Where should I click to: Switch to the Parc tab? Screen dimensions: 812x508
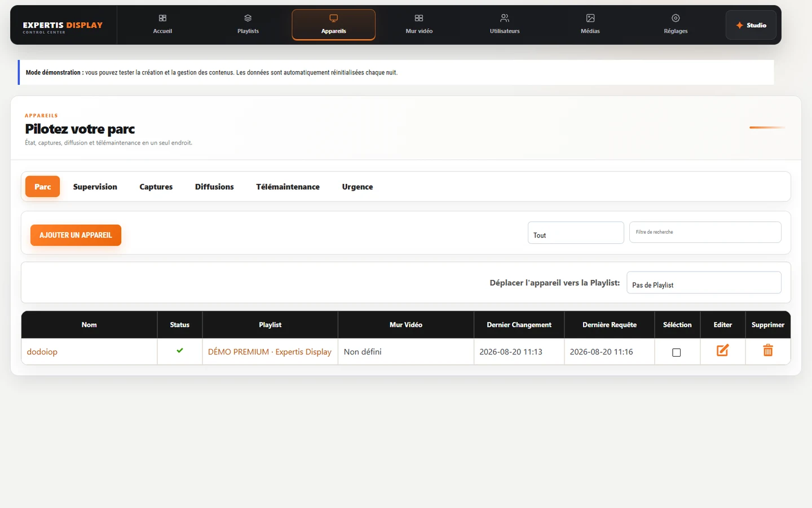(x=43, y=187)
